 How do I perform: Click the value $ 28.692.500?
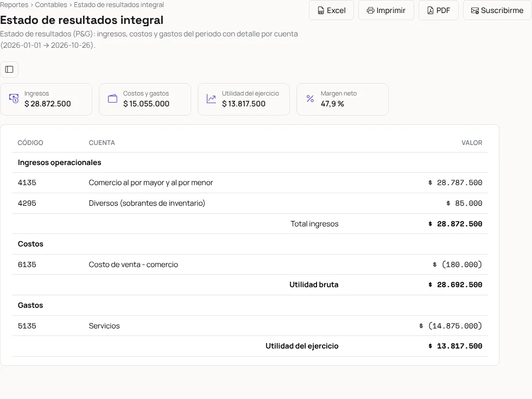455,284
